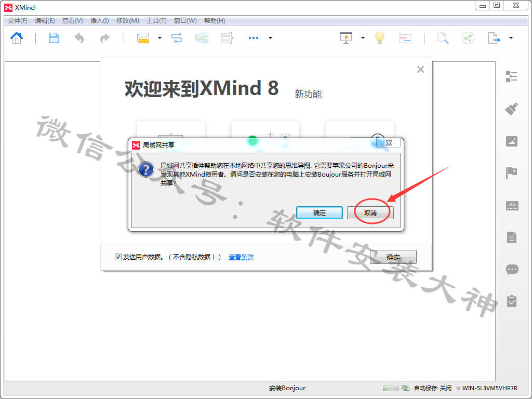Open the Markers flag panel
This screenshot has height=399, width=532.
pyautogui.click(x=511, y=173)
